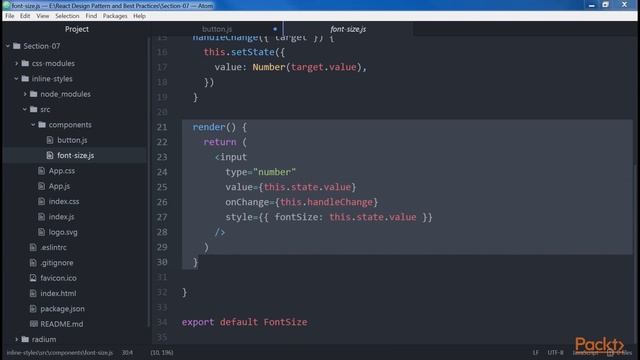Click the index.html file icon
Viewport: 640px width, 360px height.
33,293
